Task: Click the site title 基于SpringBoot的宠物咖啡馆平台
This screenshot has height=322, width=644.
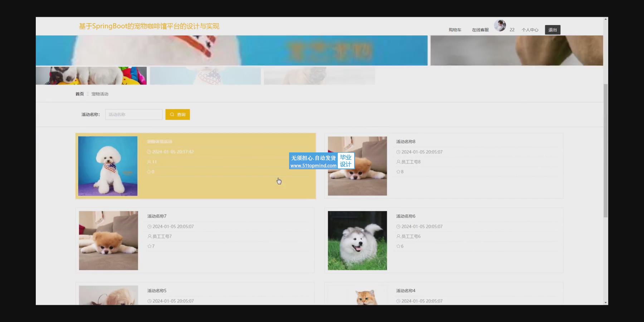Action: [x=149, y=26]
